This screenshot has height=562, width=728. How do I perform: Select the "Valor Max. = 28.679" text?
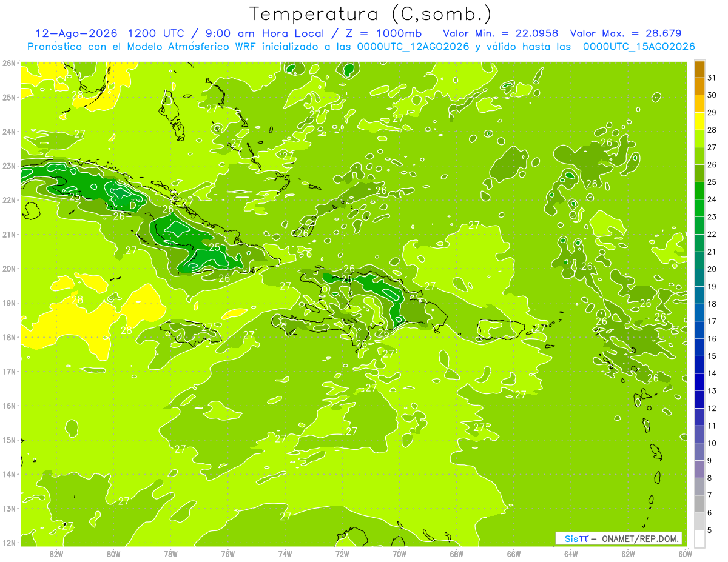[x=626, y=33]
